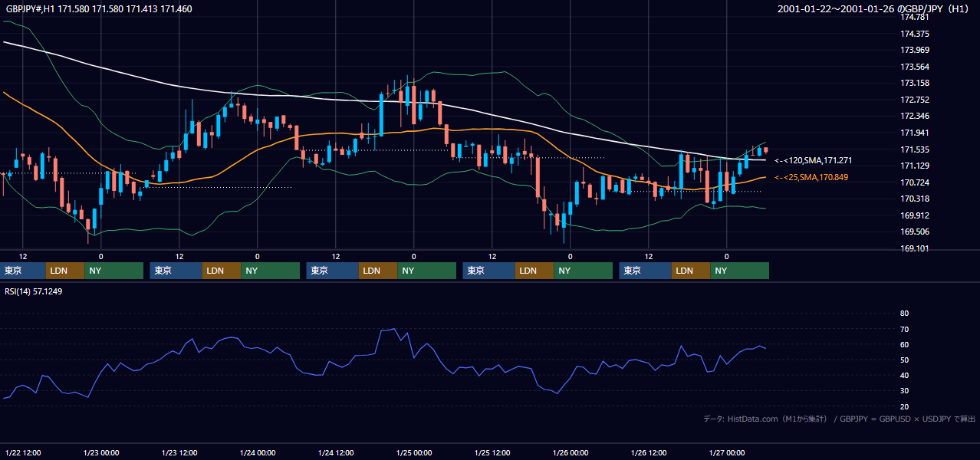Image resolution: width=980 pixels, height=460 pixels.
Task: Click the last LDN session block
Action: click(691, 271)
